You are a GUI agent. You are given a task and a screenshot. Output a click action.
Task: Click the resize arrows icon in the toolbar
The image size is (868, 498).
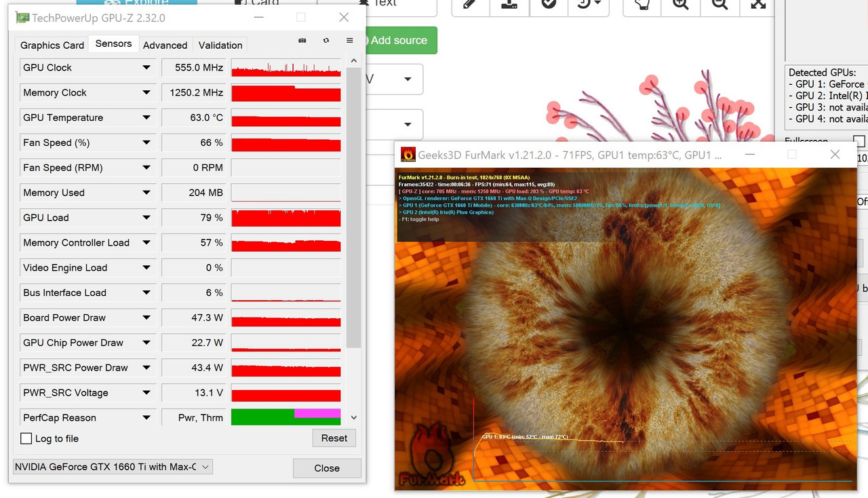[759, 3]
